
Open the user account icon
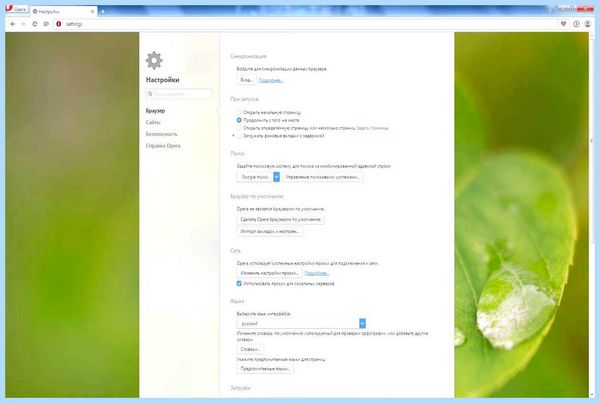point(587,24)
